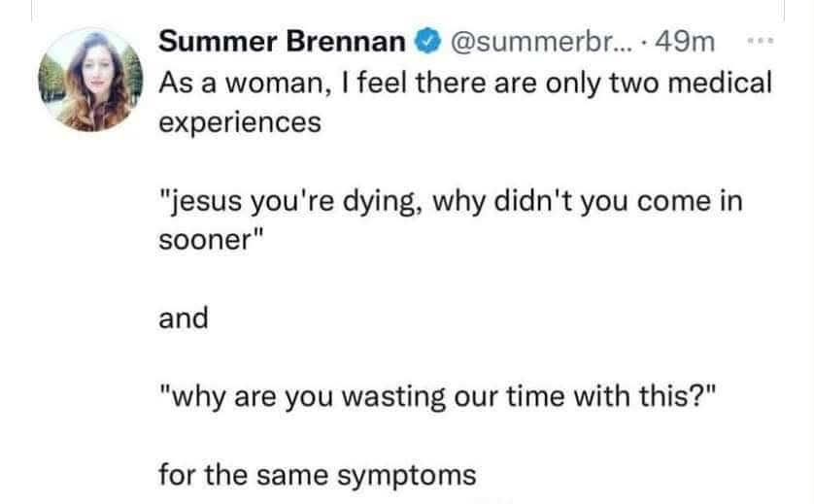Click the blue verified badge icon
The image size is (814, 504).
(x=425, y=43)
